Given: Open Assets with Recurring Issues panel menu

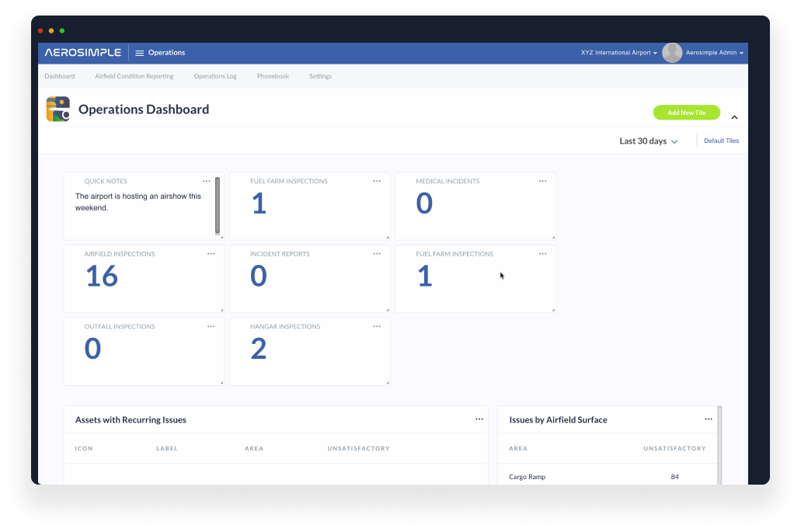Looking at the screenshot, I should 479,419.
